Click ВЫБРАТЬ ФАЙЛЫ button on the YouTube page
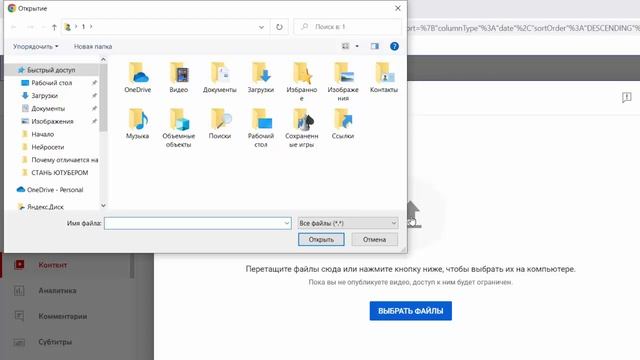Screen dimensions: 640x360 click(x=411, y=311)
